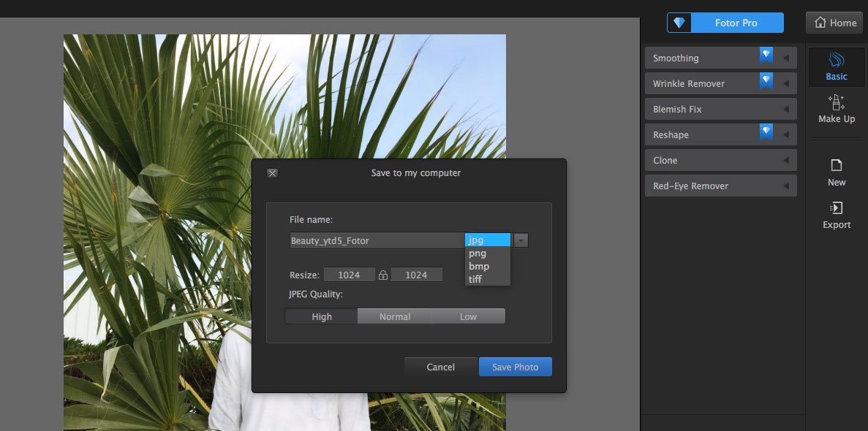868x431 pixels.
Task: Expand the Reshape panel arrow
Action: [785, 134]
